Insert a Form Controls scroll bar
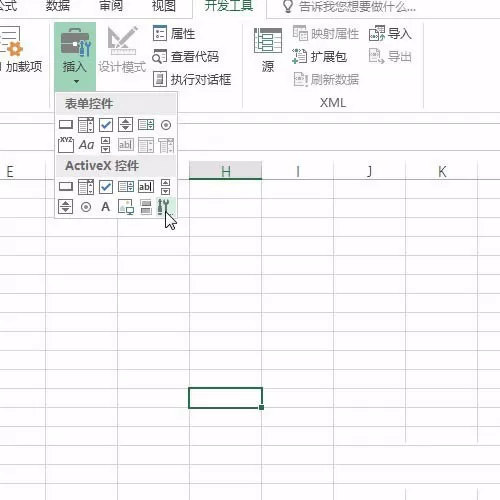Viewport: 500px width, 500px height. 105,145
